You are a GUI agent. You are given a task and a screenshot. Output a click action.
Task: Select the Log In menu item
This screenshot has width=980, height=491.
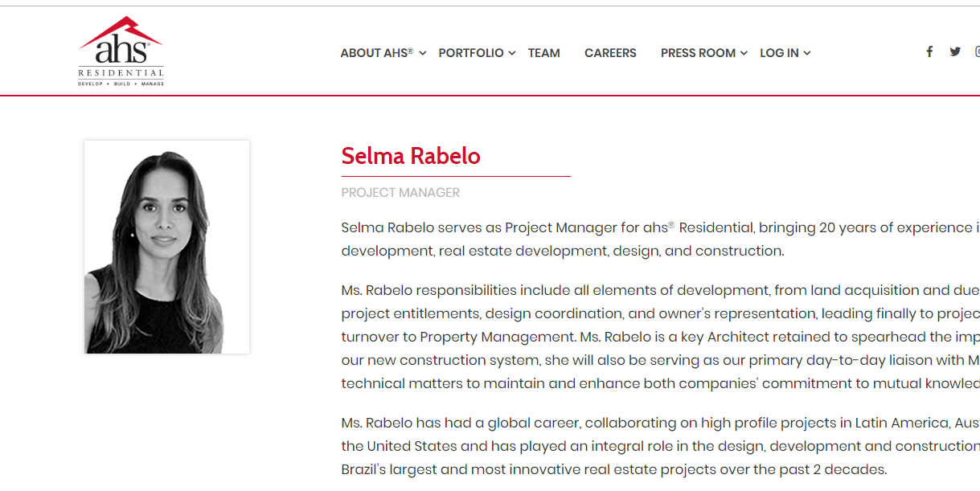pos(779,53)
